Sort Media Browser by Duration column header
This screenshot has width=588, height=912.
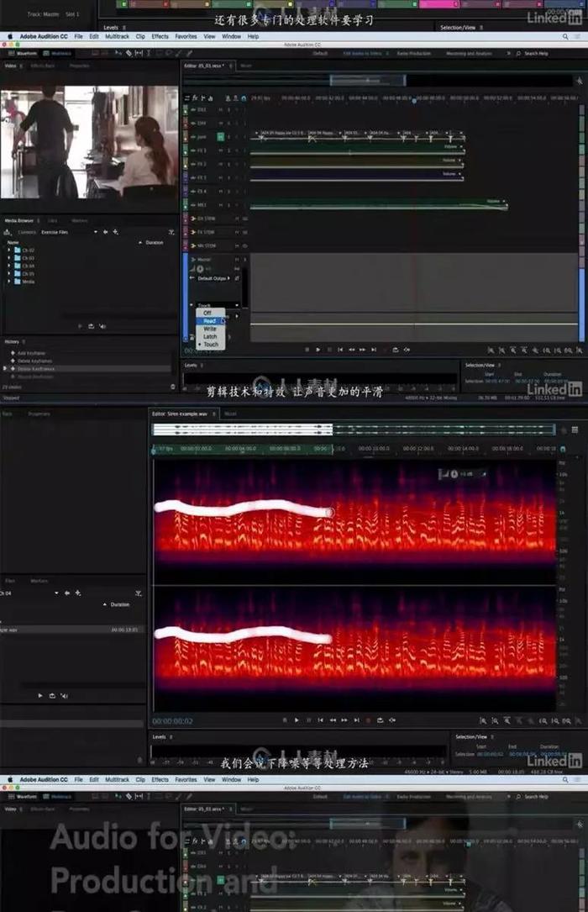(154, 243)
